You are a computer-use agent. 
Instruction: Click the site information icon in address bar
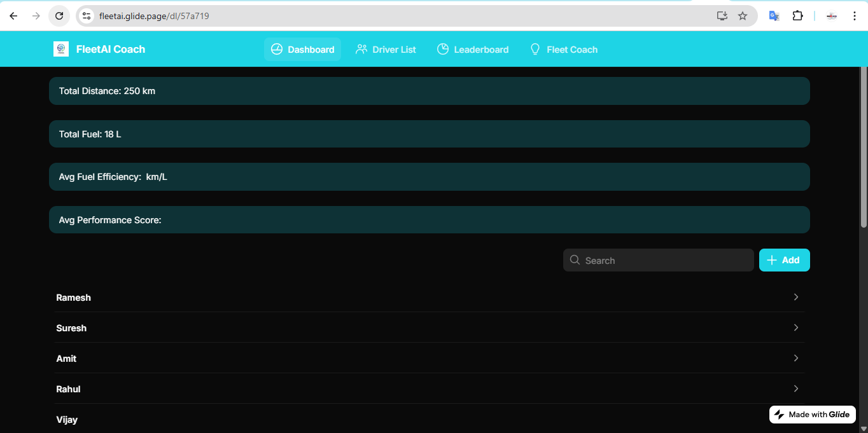(x=87, y=16)
